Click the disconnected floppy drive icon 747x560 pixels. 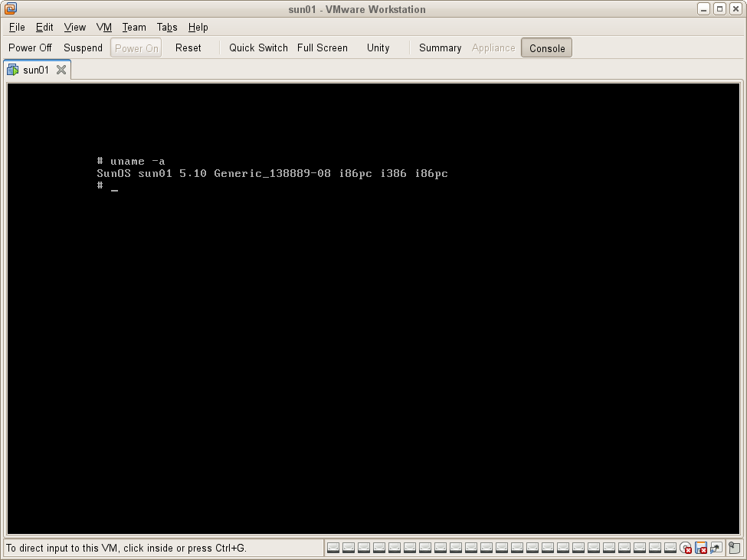pos(701,548)
